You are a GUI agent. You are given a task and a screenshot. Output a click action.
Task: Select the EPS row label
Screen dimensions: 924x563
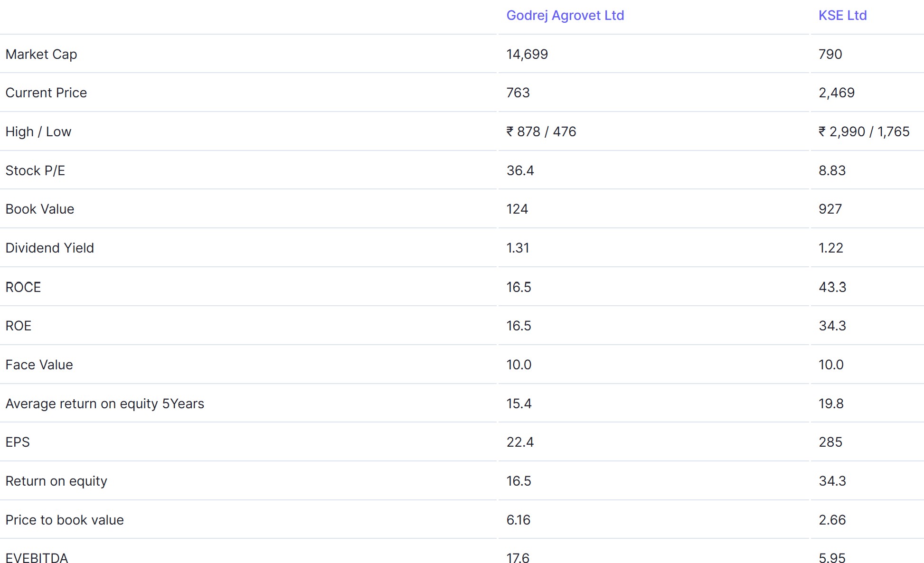18,442
